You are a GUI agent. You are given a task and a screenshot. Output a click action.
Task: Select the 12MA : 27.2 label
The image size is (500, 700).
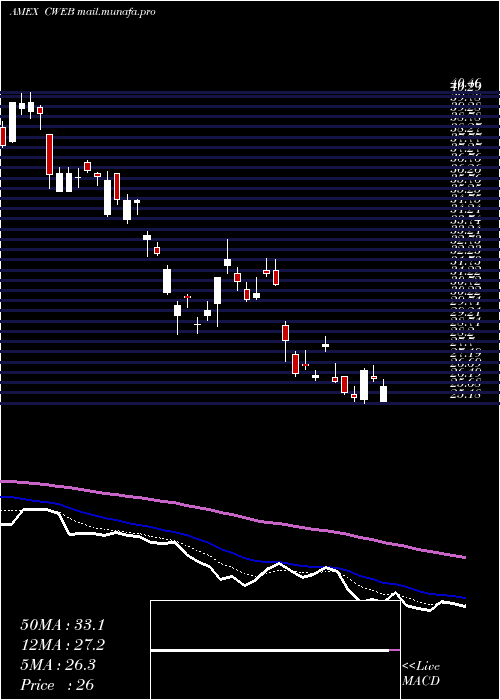point(62,645)
